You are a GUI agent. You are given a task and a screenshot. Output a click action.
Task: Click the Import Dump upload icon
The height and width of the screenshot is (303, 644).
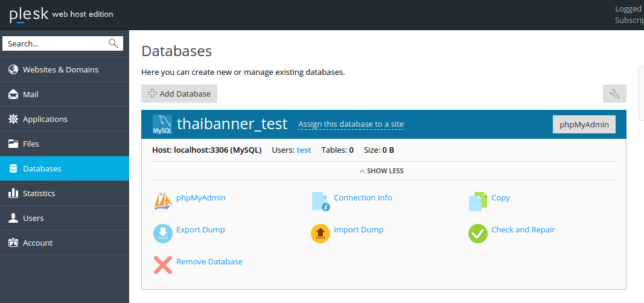tap(320, 233)
